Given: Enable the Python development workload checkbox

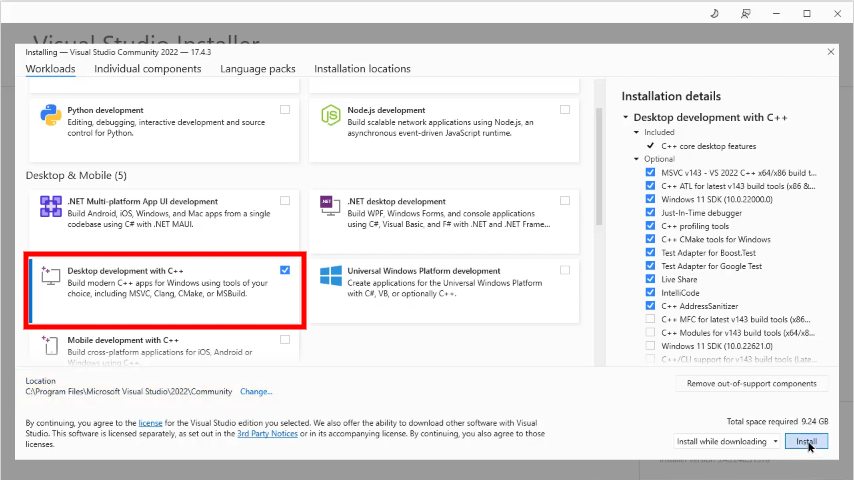Looking at the screenshot, I should tap(286, 109).
